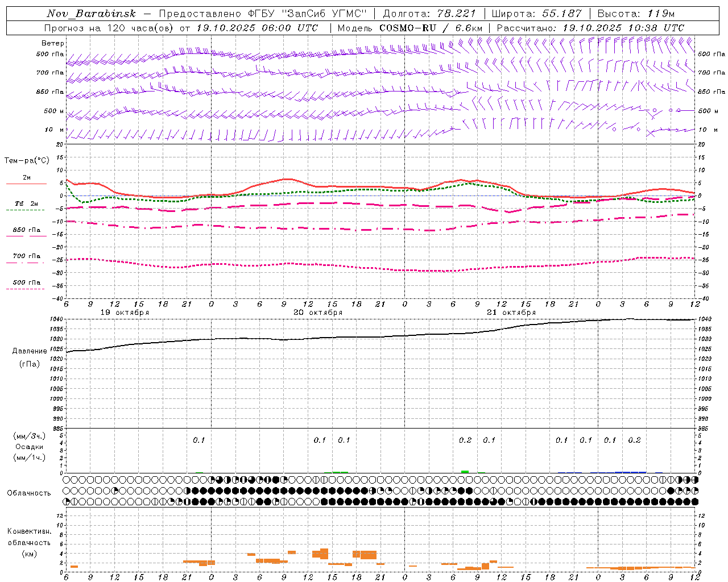
Task: Click the (мм/3ч.) unit label
Action: tap(30, 436)
